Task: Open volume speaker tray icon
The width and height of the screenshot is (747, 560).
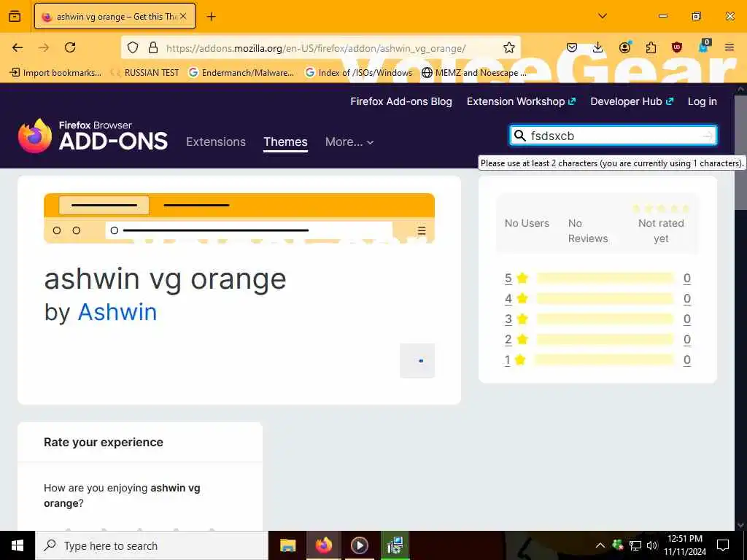Action: coord(652,545)
